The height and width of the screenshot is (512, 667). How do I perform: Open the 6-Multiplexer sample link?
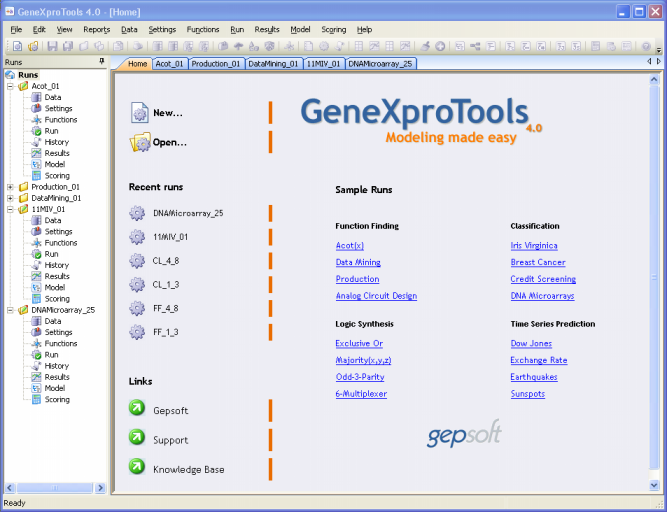pos(361,394)
